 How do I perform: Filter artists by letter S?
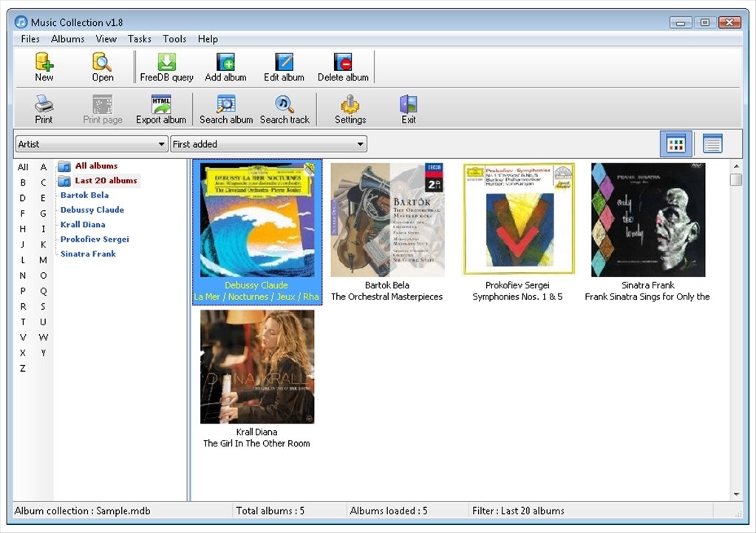[44, 306]
